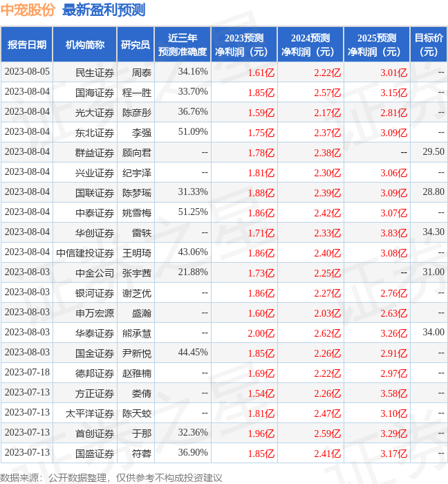The image size is (448, 484).
Task: Click accuracy value 34.16%
Action: [x=193, y=72]
